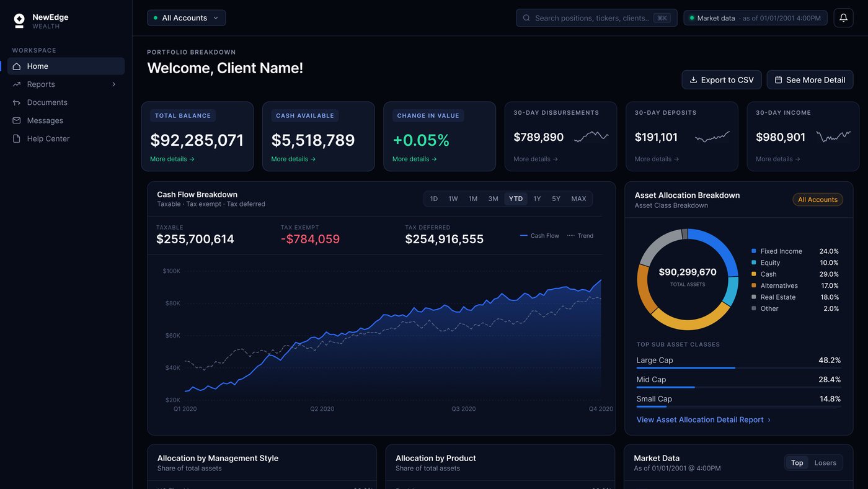Click the $90,299,670 total assets value

688,272
